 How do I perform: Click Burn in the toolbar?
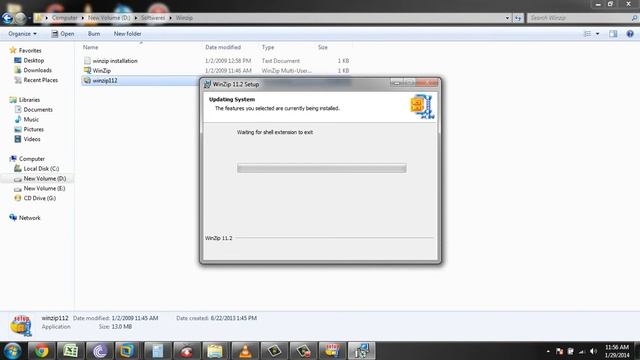click(94, 34)
